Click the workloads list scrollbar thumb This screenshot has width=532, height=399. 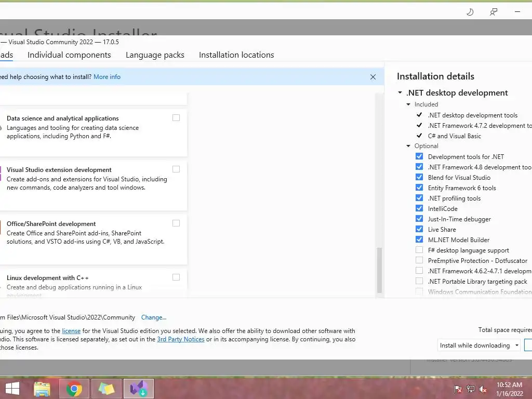coord(380,270)
